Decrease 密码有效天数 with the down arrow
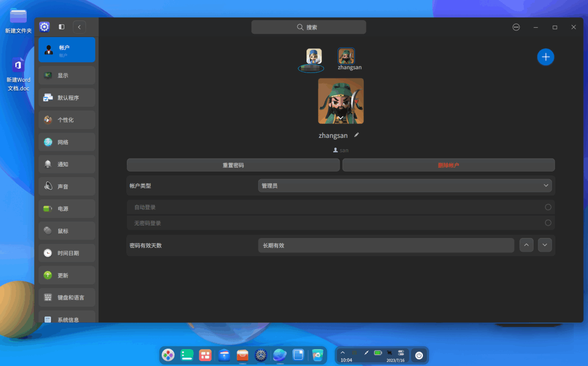This screenshot has height=366, width=588. point(545,245)
